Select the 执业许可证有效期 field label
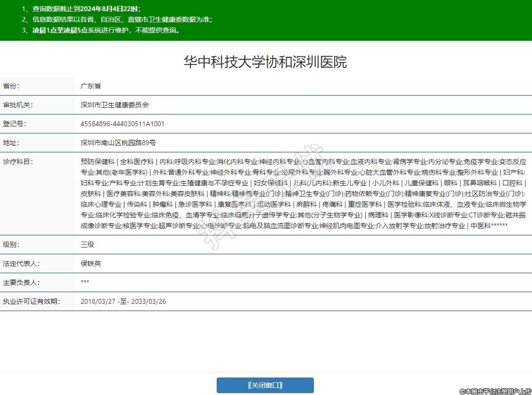The width and height of the screenshot is (532, 395). (31, 301)
